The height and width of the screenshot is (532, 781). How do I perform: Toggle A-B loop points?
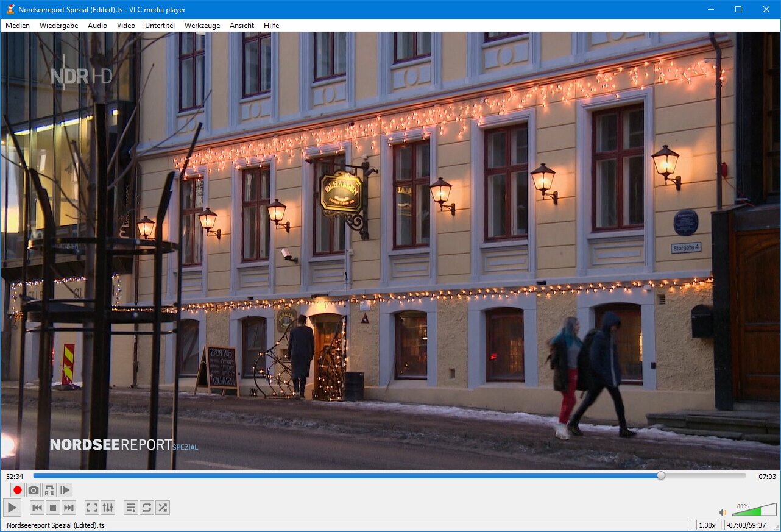point(49,490)
